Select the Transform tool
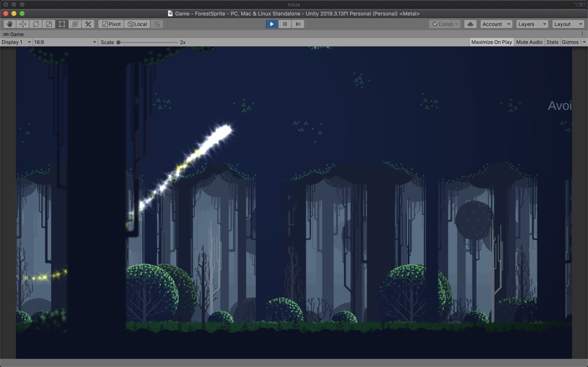The width and height of the screenshot is (588, 367). 75,24
